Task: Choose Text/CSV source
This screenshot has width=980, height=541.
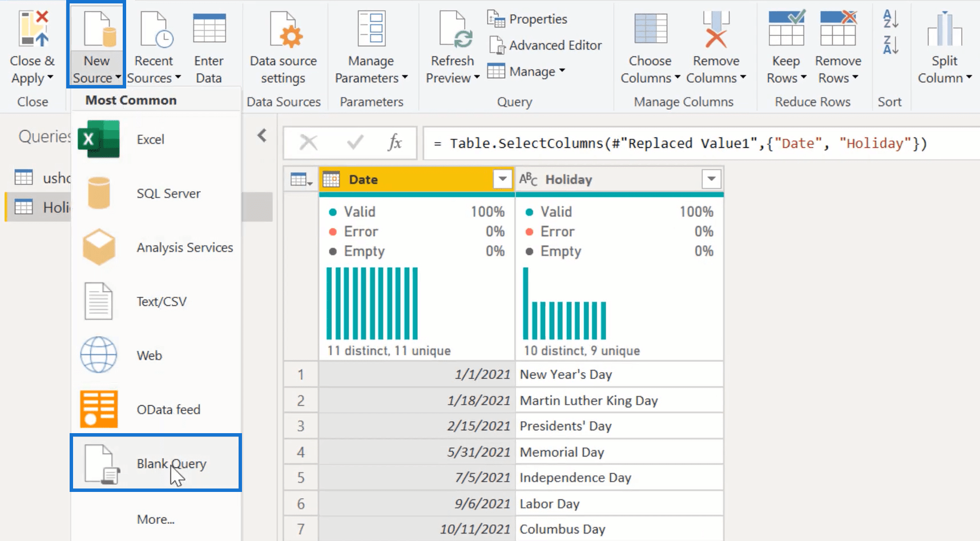Action: coord(156,301)
